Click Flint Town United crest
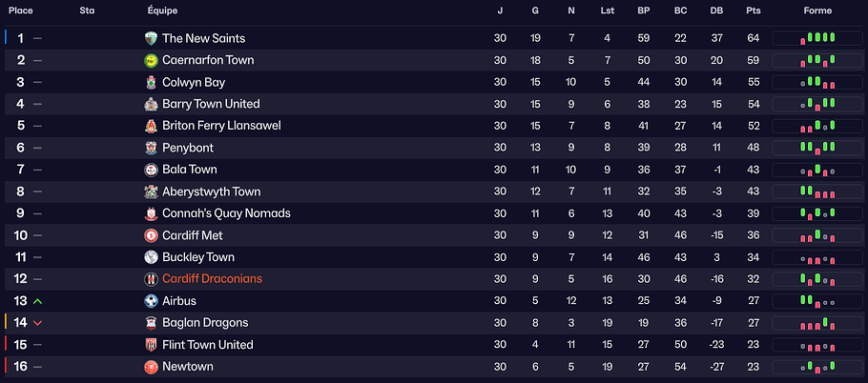The width and height of the screenshot is (868, 383). (151, 345)
